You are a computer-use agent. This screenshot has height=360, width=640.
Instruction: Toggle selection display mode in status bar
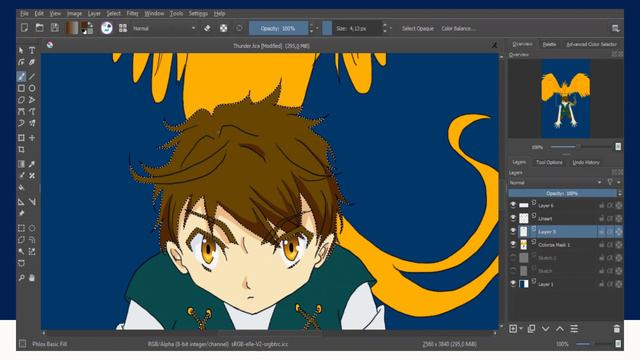(x=23, y=344)
